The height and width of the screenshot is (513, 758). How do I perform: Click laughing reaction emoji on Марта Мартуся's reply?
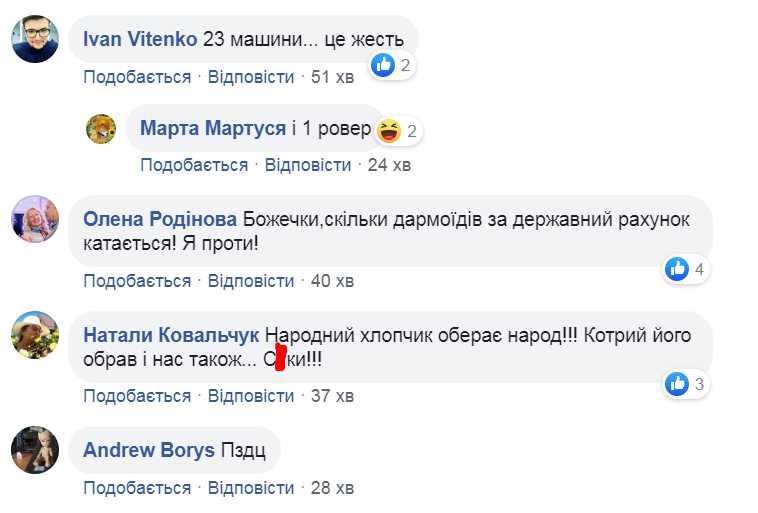click(389, 130)
